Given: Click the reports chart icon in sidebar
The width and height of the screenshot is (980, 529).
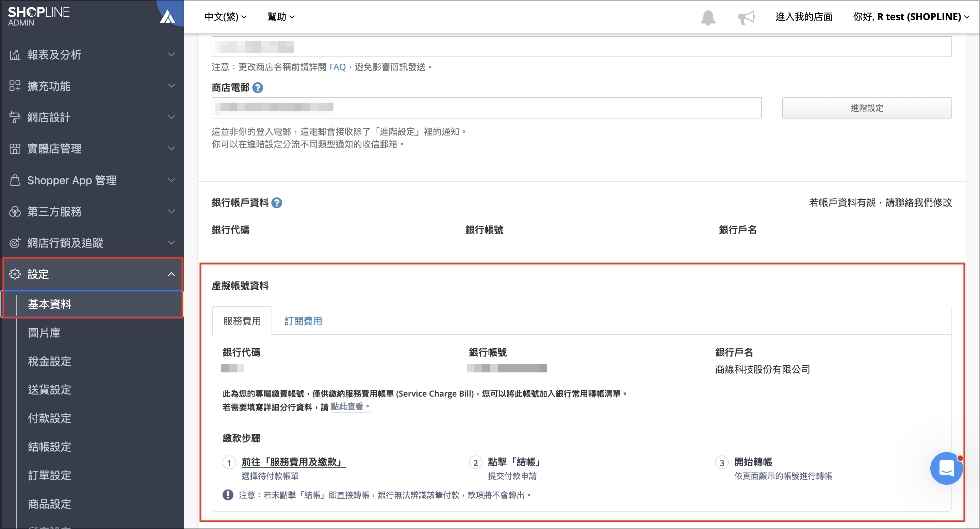Looking at the screenshot, I should tap(15, 54).
